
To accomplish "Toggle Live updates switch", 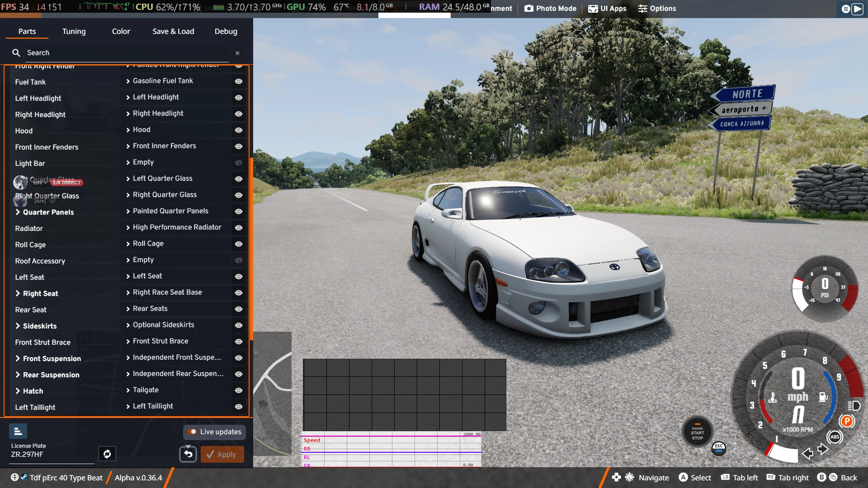I will [x=215, y=432].
